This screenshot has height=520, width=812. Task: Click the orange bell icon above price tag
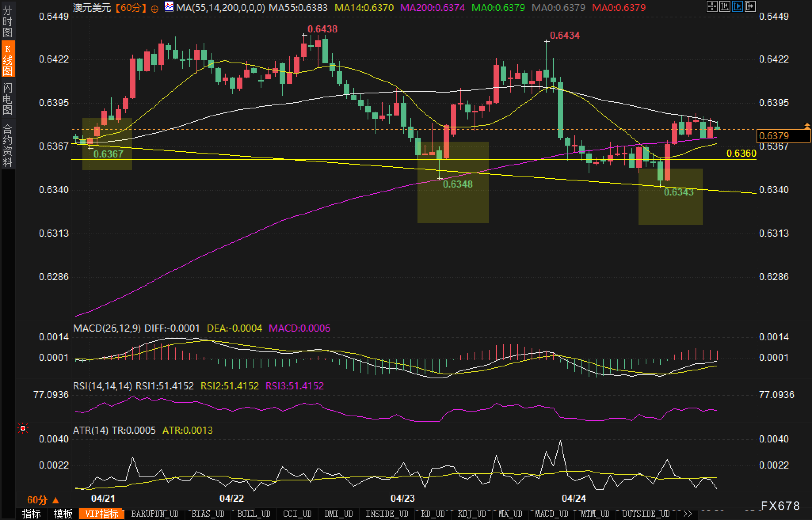(x=807, y=126)
